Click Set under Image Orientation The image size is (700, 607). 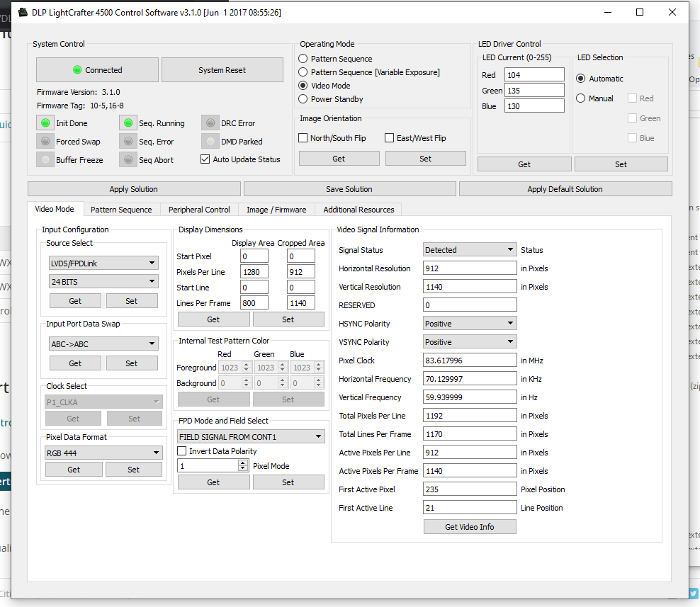click(x=425, y=159)
